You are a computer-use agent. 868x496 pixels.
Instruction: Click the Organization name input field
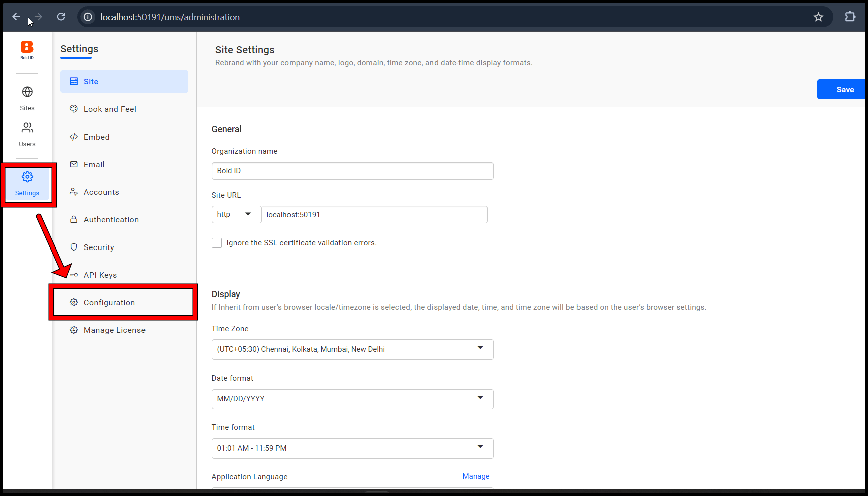click(x=352, y=171)
